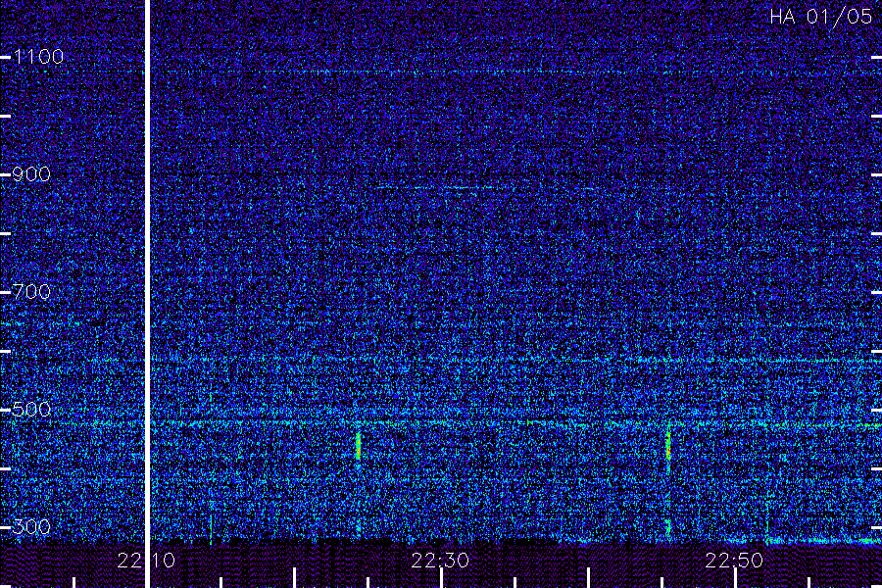Click the 700 frequency axis label
Viewport: 882px width, 588px height.
(31, 291)
